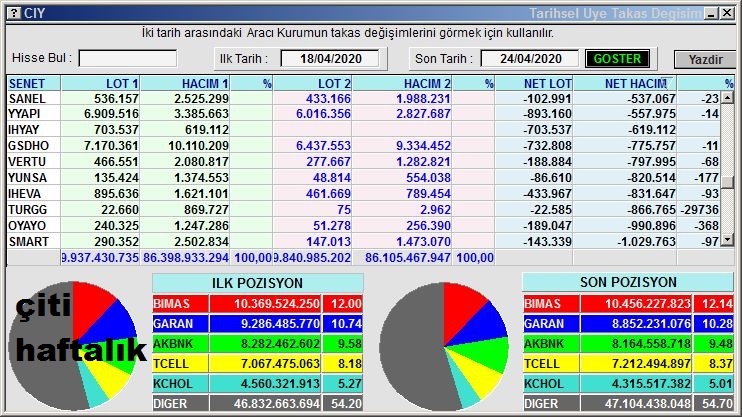Select the OYAYO row
The height and width of the screenshot is (417, 742).
coord(363,225)
